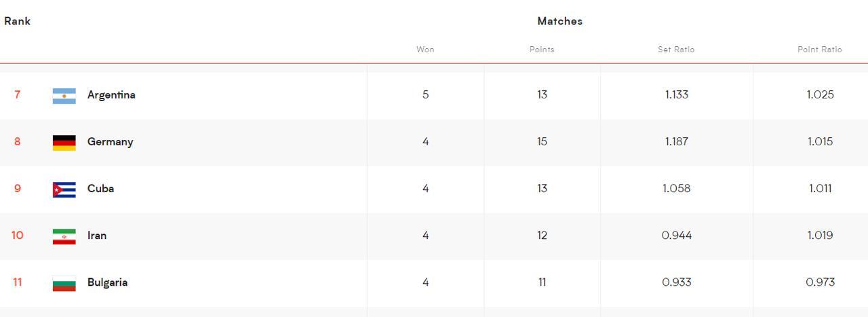Select Bulgaria's point ratio 0.973
Viewport: 868px width, 317px height.
click(x=820, y=282)
